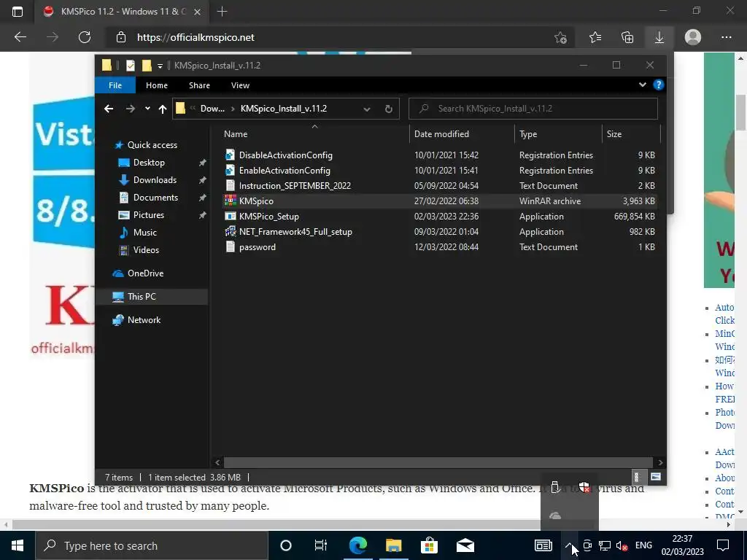The width and height of the screenshot is (747, 560).
Task: Open the File ribbon tab
Action: (115, 85)
